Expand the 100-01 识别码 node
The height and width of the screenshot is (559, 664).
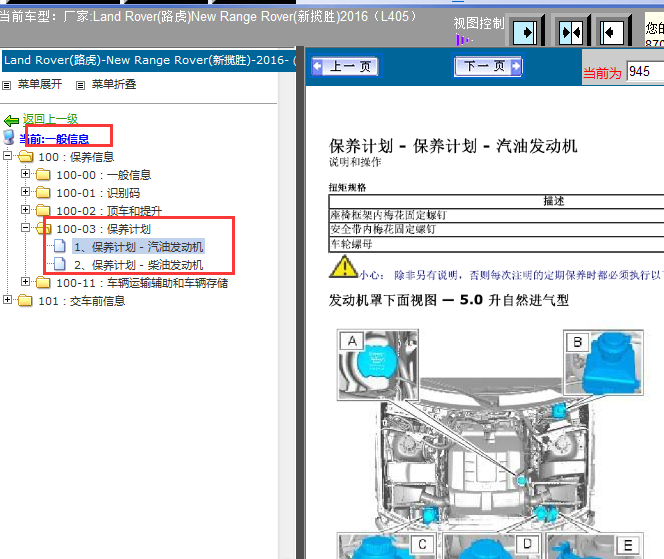pos(25,192)
